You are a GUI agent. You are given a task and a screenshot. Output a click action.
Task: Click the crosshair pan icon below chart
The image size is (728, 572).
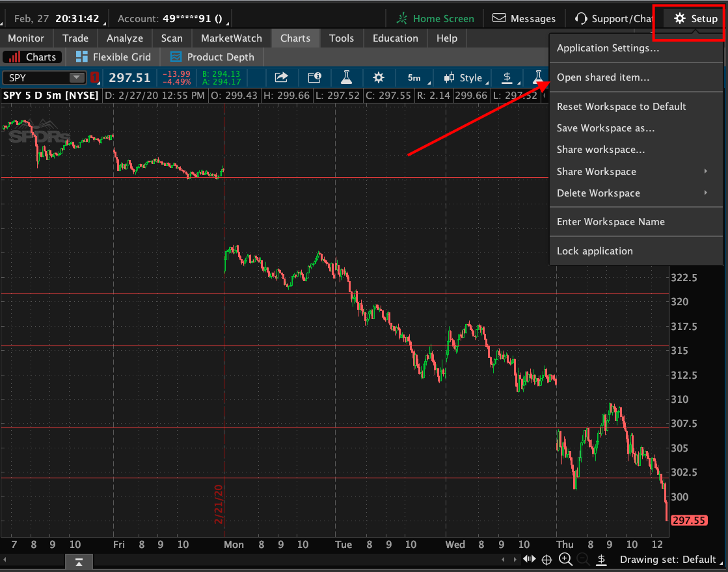(546, 559)
